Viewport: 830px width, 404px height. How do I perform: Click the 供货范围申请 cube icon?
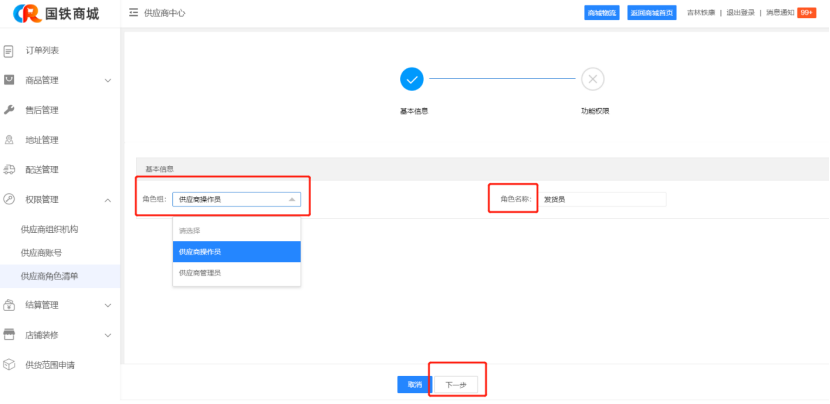9,365
